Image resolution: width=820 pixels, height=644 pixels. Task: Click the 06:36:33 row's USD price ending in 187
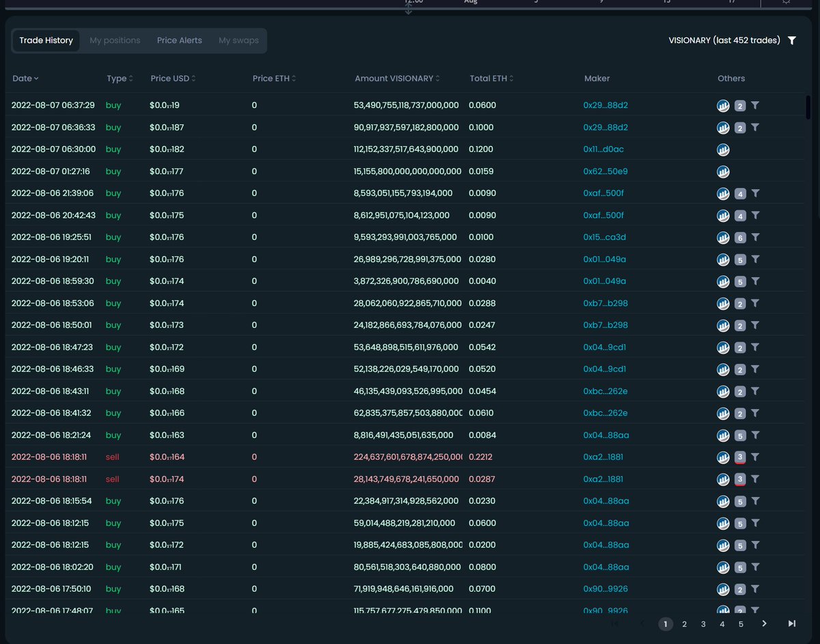[167, 128]
